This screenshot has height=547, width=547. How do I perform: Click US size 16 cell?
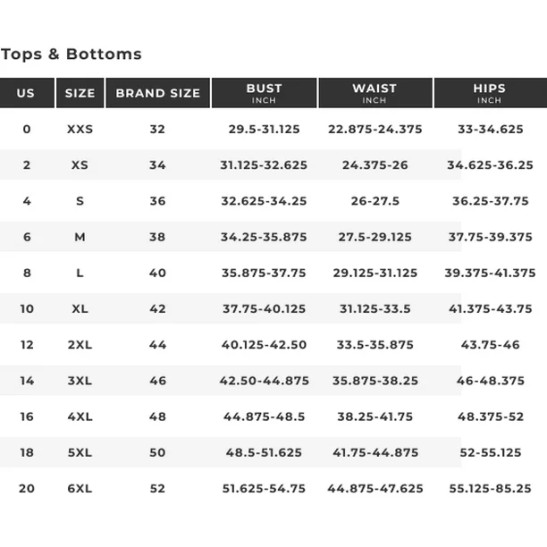(27, 417)
